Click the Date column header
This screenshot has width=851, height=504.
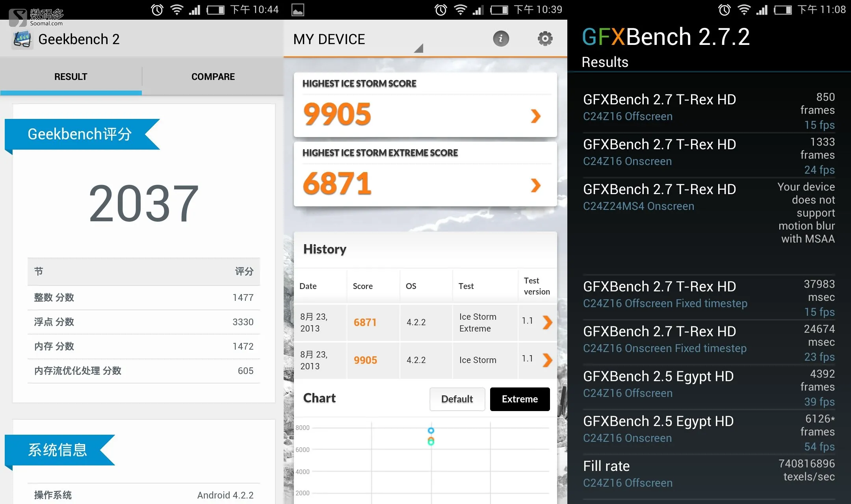coord(308,286)
